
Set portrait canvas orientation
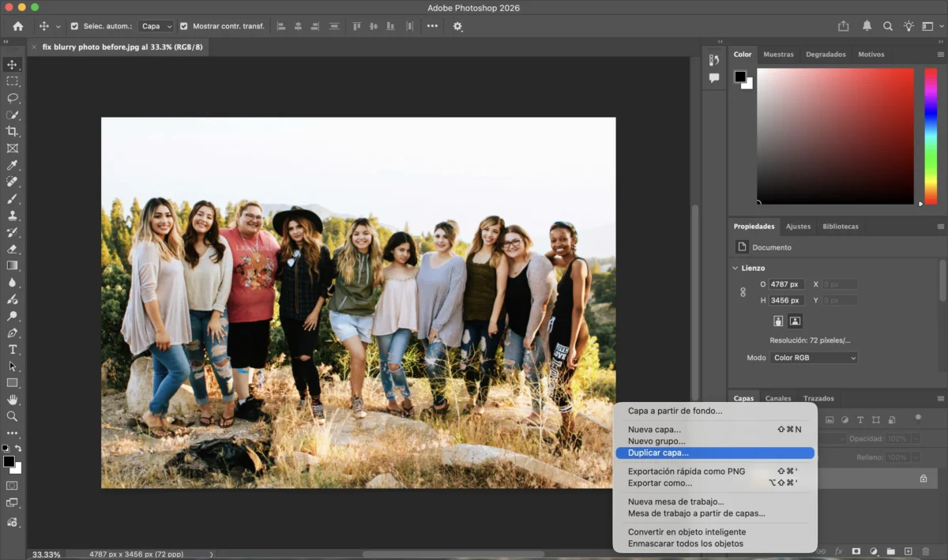[x=778, y=321]
